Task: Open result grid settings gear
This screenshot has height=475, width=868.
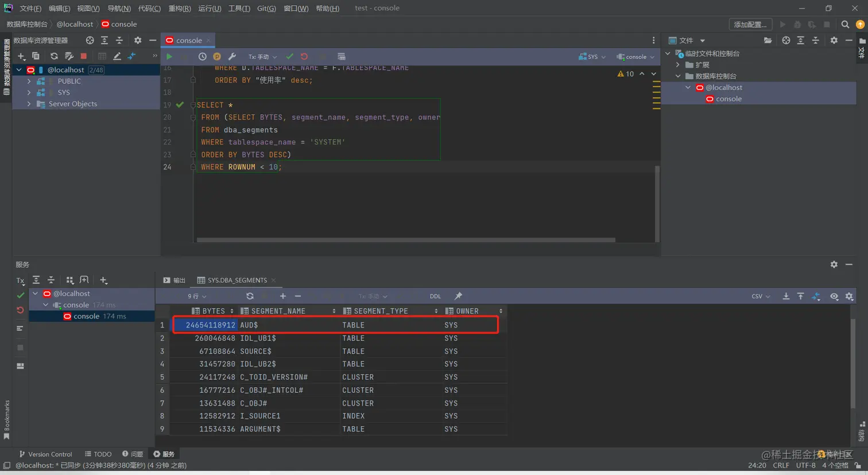Action: 850,296
